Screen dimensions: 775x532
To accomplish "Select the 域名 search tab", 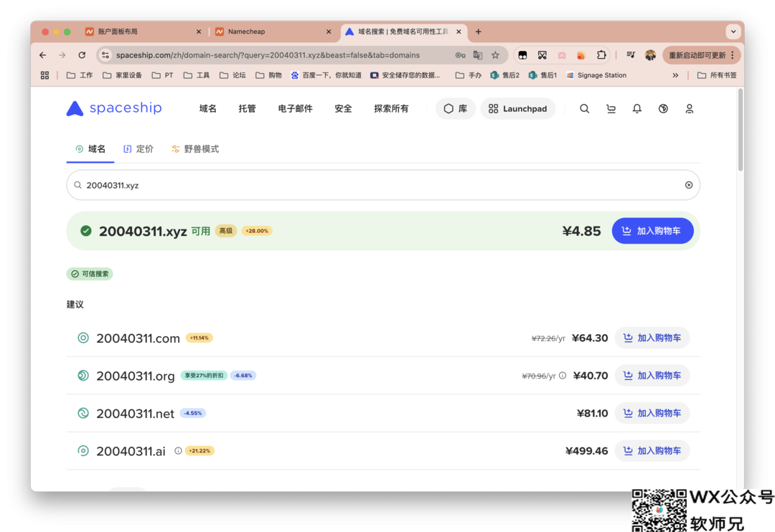I will pos(90,148).
